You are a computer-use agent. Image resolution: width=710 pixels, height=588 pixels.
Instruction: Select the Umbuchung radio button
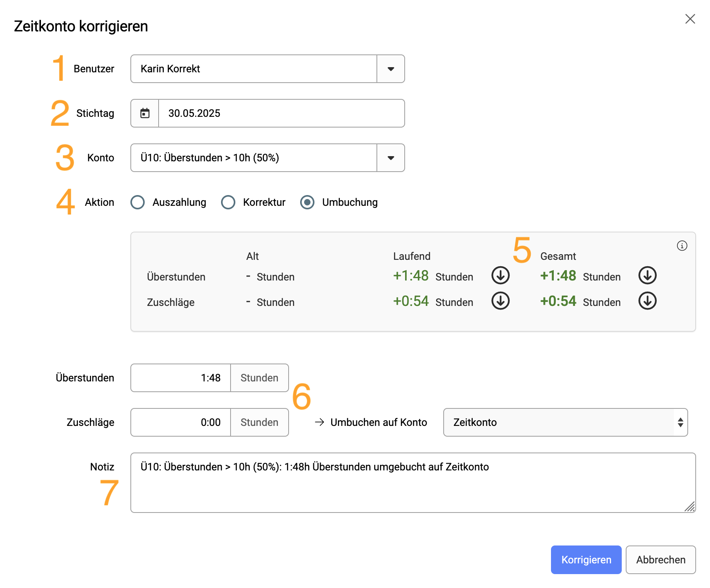click(307, 202)
